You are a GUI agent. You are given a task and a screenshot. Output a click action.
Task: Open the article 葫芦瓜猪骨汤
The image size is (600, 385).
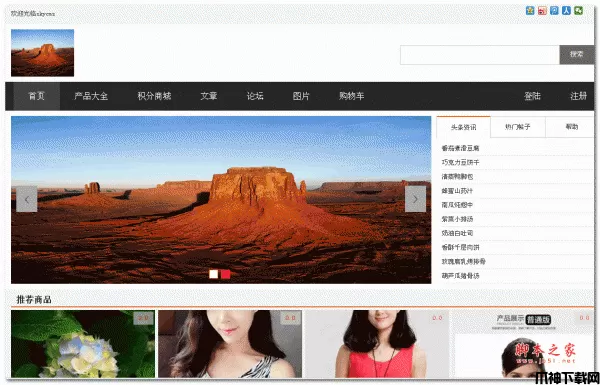point(460,276)
